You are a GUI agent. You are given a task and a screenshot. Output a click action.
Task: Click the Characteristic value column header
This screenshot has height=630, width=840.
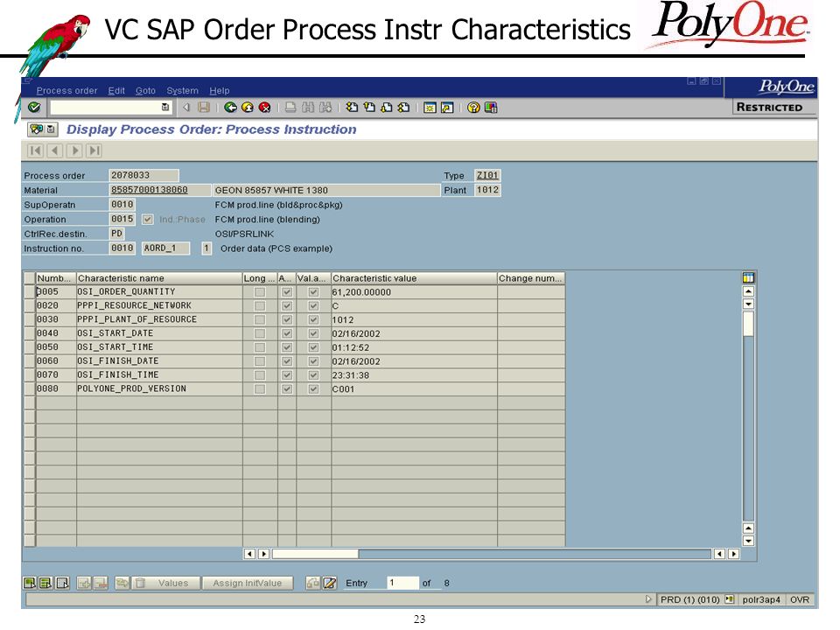(414, 278)
